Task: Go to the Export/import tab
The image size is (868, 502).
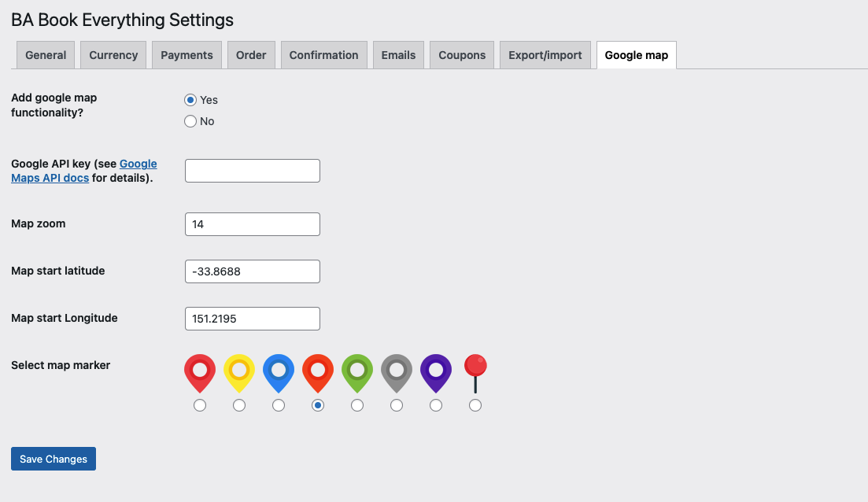Action: [545, 55]
